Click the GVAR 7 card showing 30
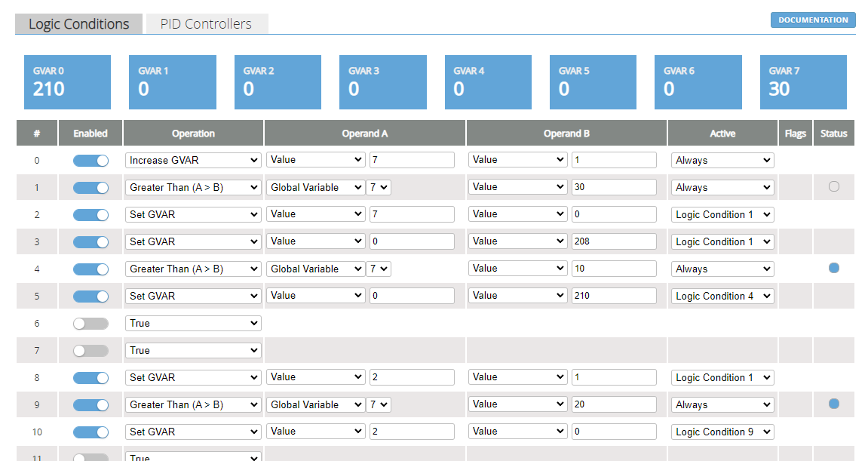868x461 pixels. click(x=803, y=81)
